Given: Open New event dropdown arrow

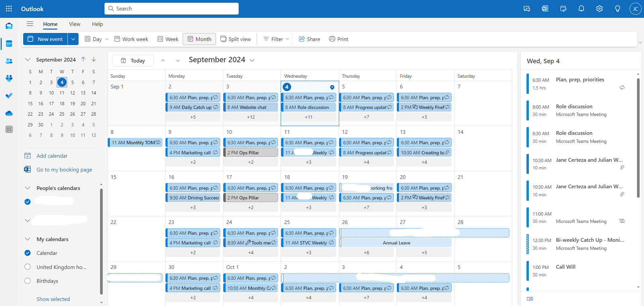Looking at the screenshot, I should (x=73, y=39).
